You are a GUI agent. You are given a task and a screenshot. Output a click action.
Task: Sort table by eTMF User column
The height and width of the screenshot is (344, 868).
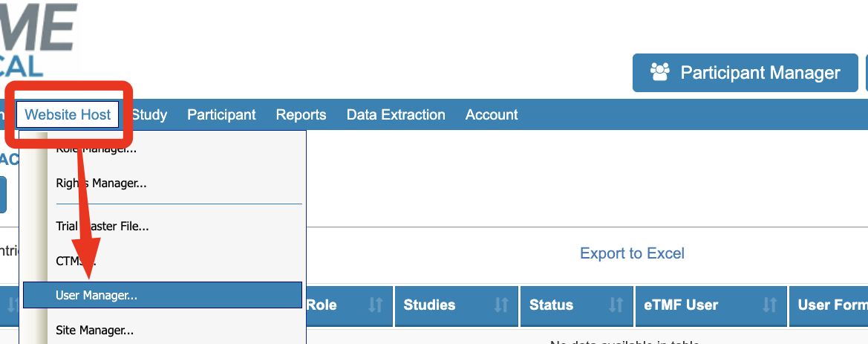pos(711,306)
